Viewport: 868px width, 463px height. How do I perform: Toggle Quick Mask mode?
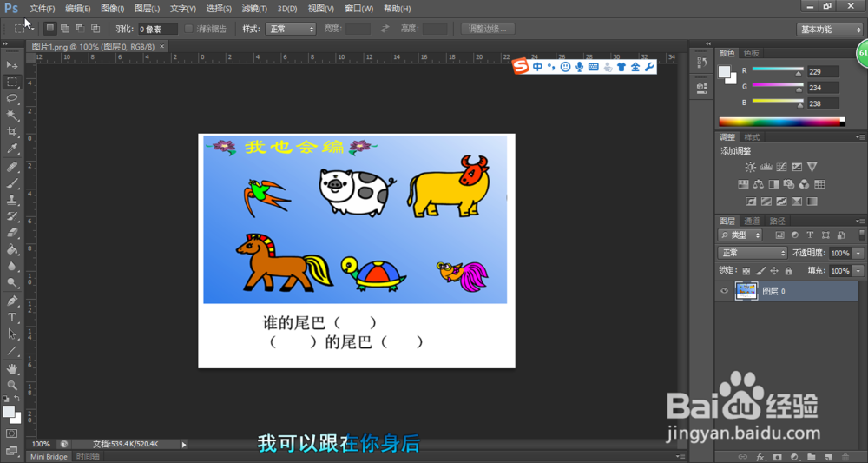pos(11,433)
